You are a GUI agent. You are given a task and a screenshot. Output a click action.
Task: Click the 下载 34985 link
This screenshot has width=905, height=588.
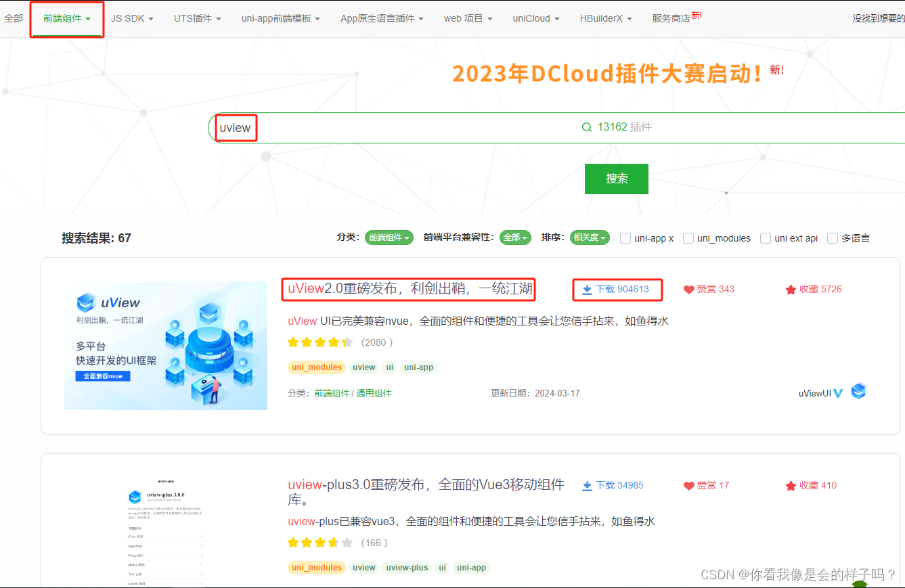(619, 486)
